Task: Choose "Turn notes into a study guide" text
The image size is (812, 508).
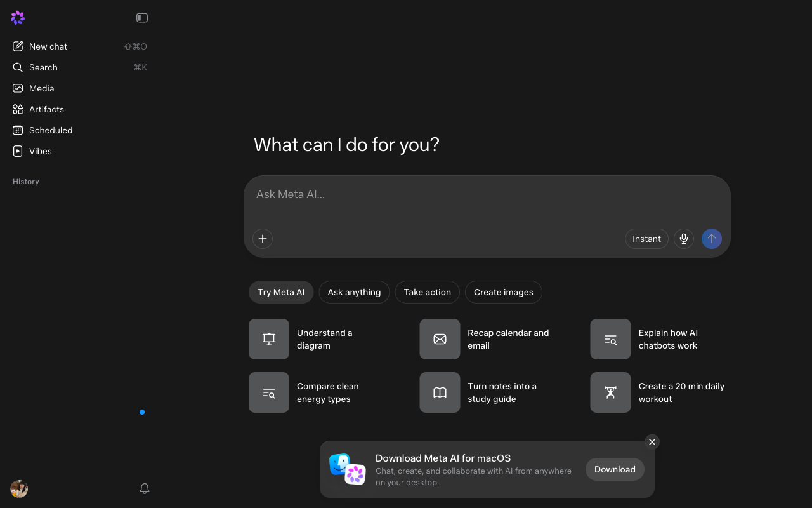Action: (x=502, y=392)
